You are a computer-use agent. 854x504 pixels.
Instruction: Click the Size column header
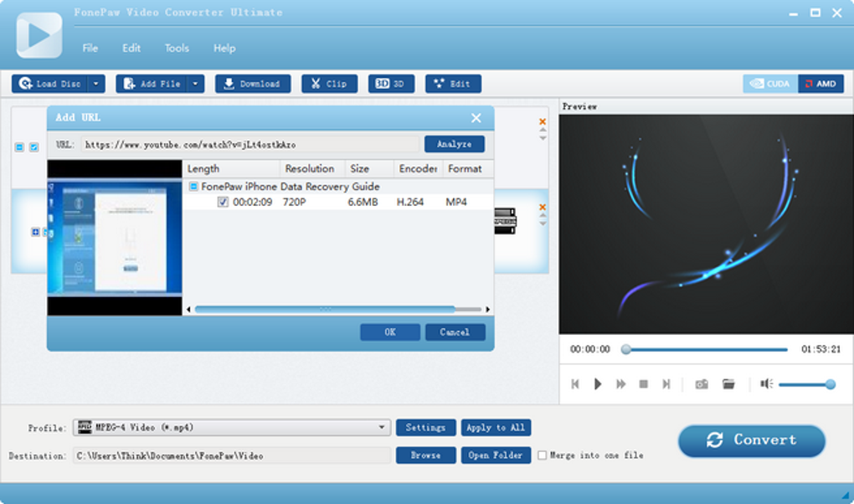[x=368, y=169]
